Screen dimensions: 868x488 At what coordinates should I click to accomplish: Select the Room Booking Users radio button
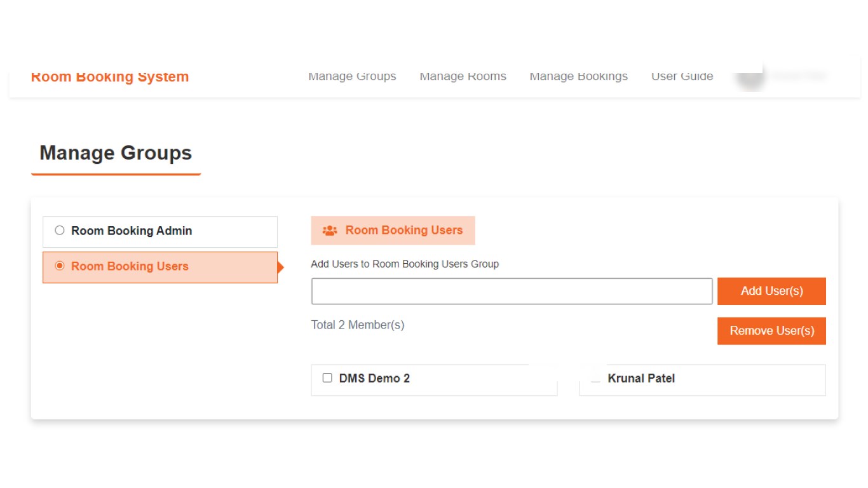pos(60,266)
